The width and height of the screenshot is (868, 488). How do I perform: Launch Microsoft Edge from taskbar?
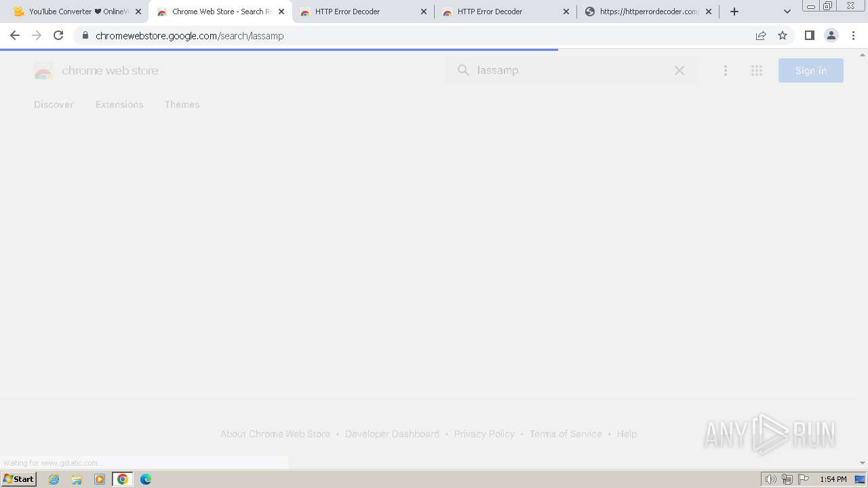[x=146, y=479]
